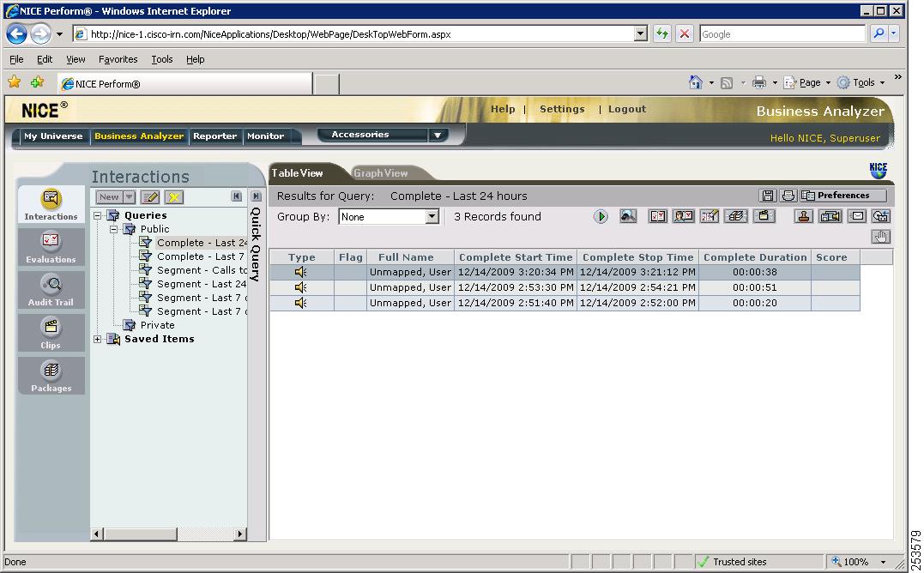
Task: Open the Interactions sidebar panel
Action: [51, 204]
